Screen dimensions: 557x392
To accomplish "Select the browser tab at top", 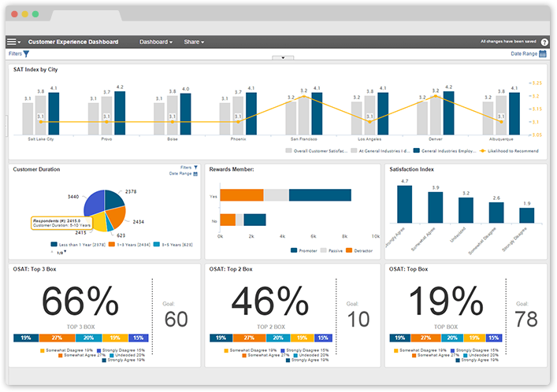I will [x=87, y=16].
